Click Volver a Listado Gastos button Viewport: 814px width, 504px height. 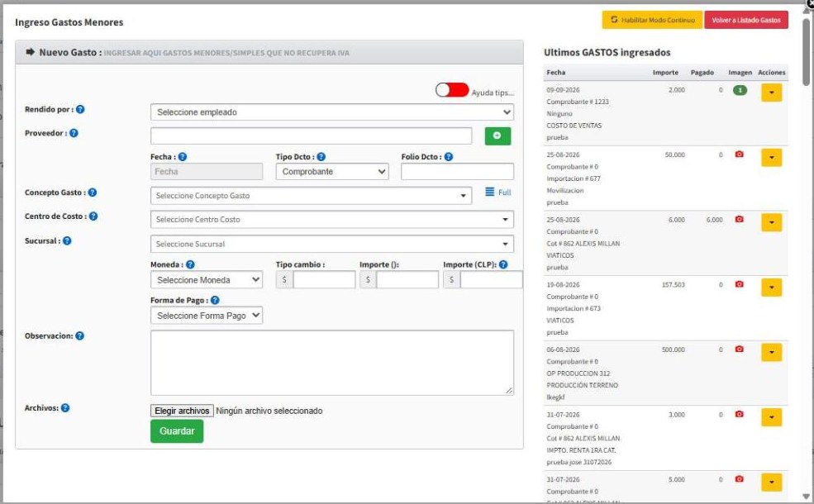[x=746, y=21]
